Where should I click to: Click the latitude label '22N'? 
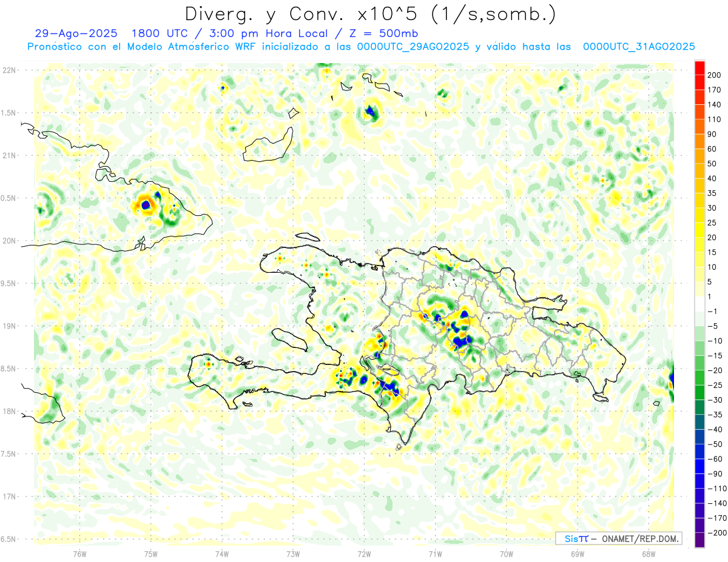point(9,70)
